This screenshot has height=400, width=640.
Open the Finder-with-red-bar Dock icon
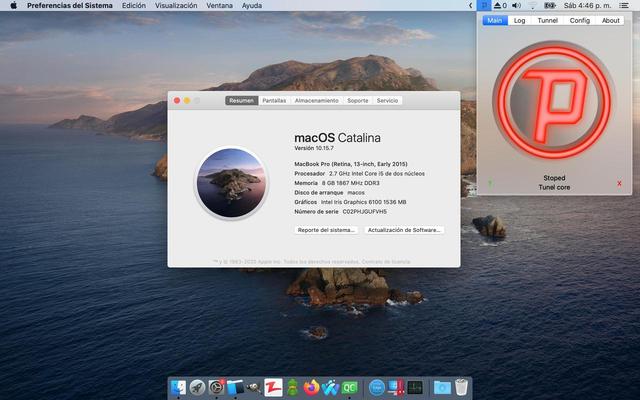[396, 387]
